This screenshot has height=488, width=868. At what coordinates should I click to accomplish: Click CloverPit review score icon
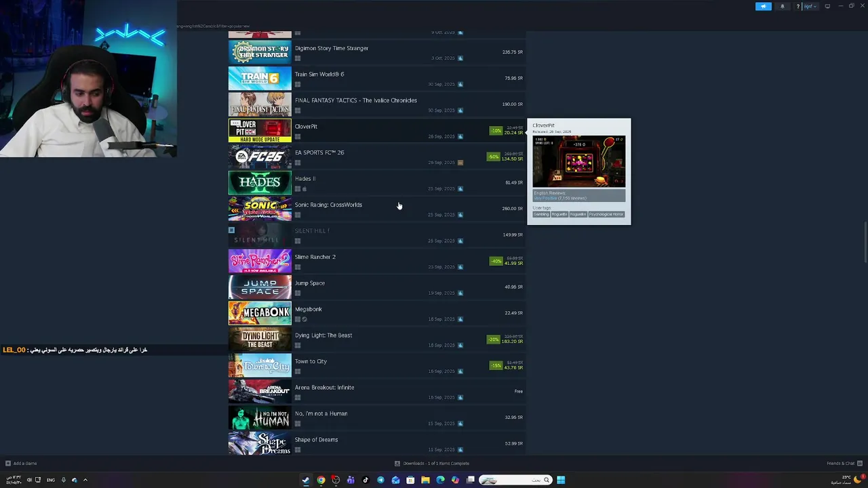(460, 136)
